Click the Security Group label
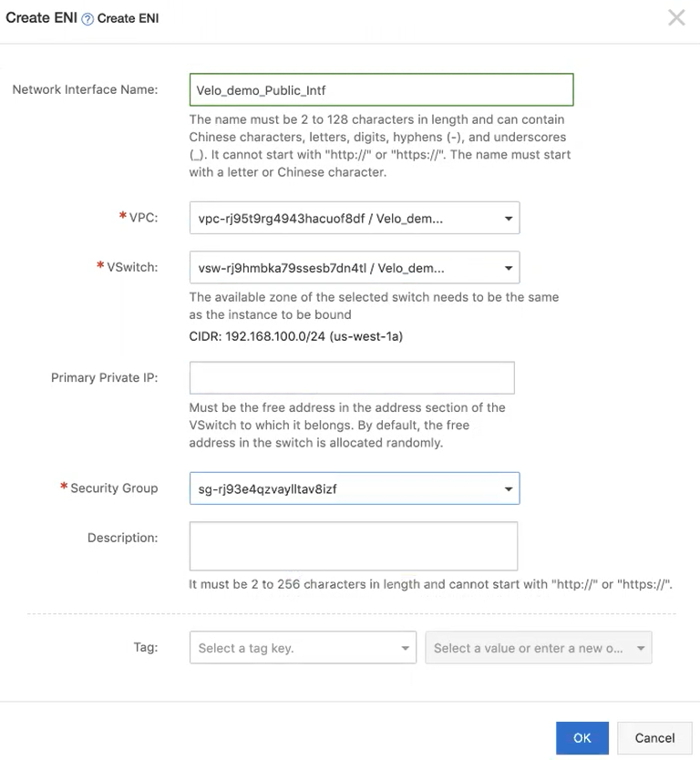 click(x=113, y=488)
